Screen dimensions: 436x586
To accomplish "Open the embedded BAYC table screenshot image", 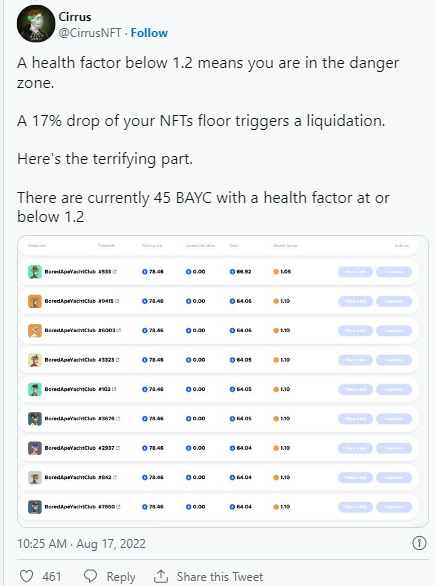I will [x=223, y=381].
